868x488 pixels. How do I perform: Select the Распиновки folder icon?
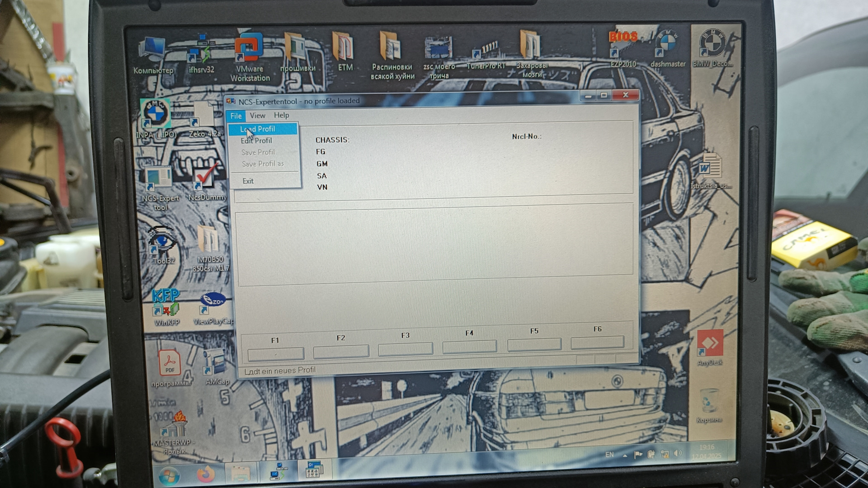[392, 55]
